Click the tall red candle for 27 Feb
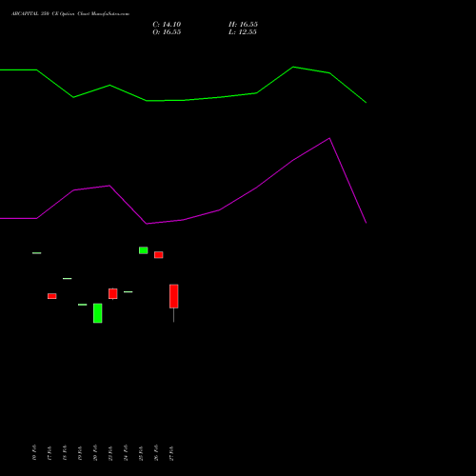The height and width of the screenshot is (476, 476). (174, 296)
